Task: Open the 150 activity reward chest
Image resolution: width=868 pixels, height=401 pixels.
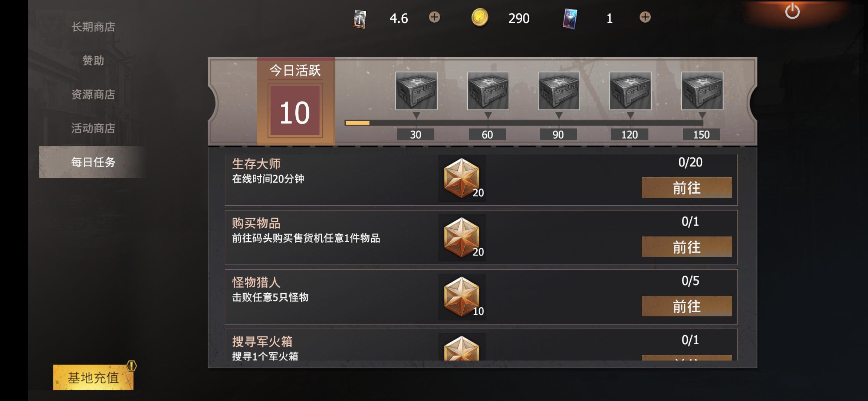Action: click(702, 91)
